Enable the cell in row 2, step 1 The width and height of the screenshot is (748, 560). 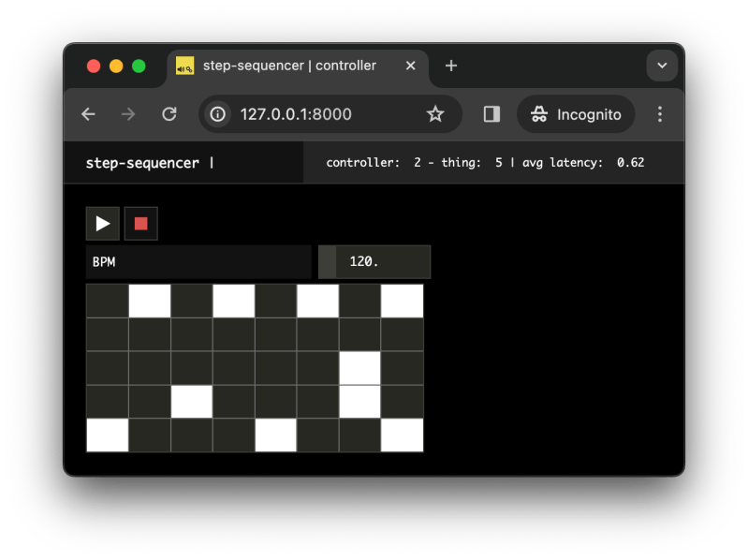click(108, 334)
